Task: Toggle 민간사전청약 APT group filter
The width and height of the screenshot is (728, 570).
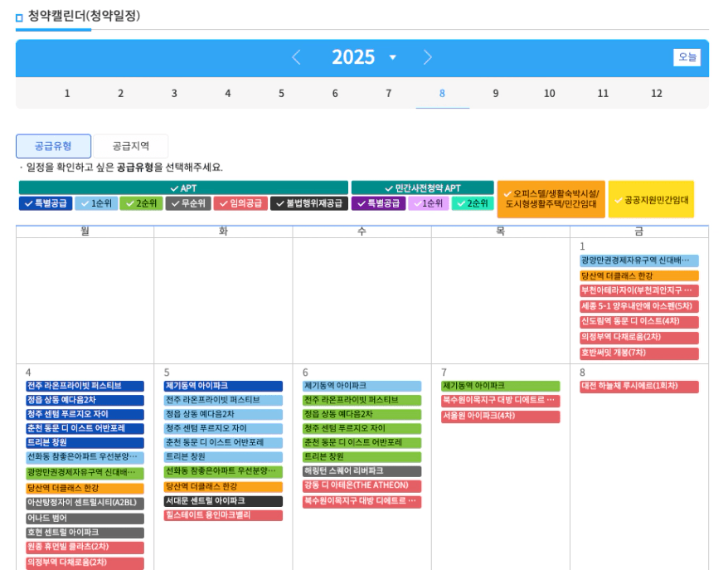Action: click(423, 188)
